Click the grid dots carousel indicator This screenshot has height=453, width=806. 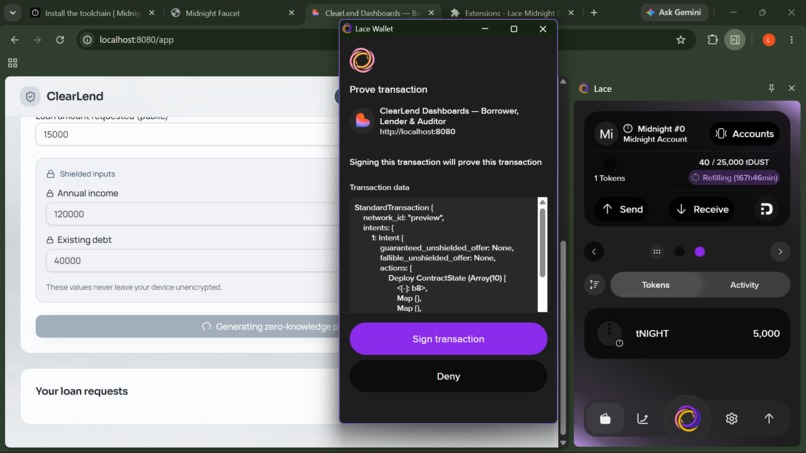(x=656, y=251)
